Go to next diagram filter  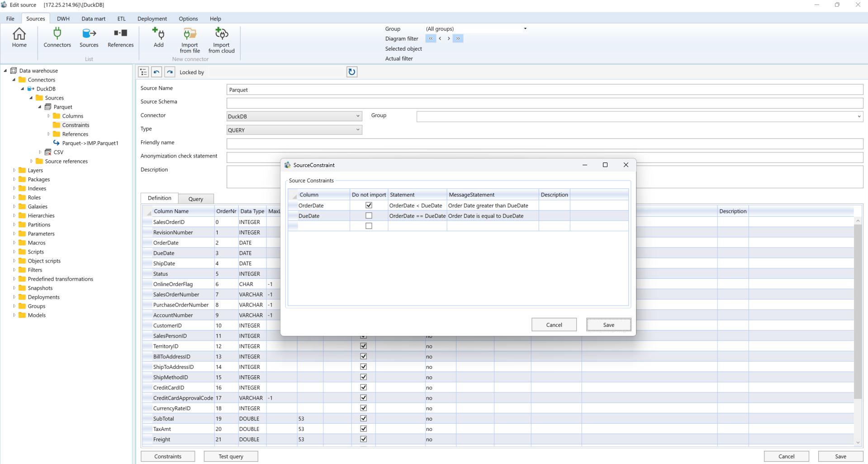(449, 38)
